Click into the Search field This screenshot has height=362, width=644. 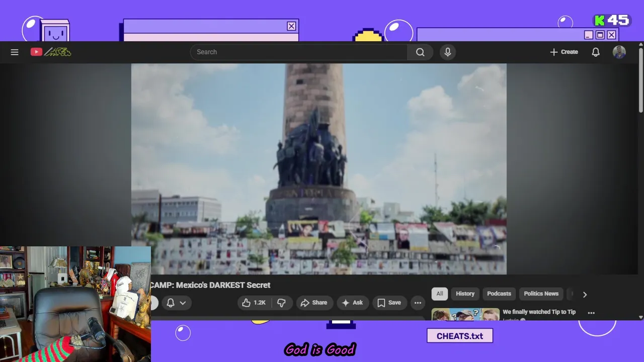(299, 52)
